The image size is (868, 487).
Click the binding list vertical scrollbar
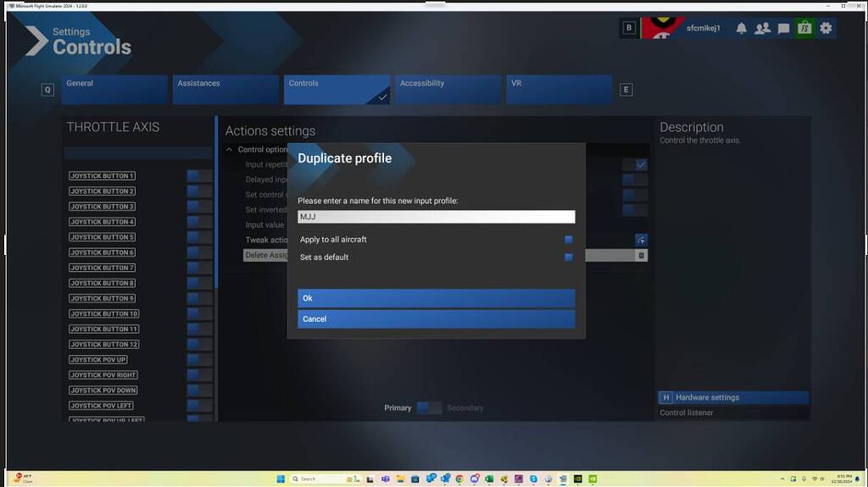pyautogui.click(x=216, y=202)
